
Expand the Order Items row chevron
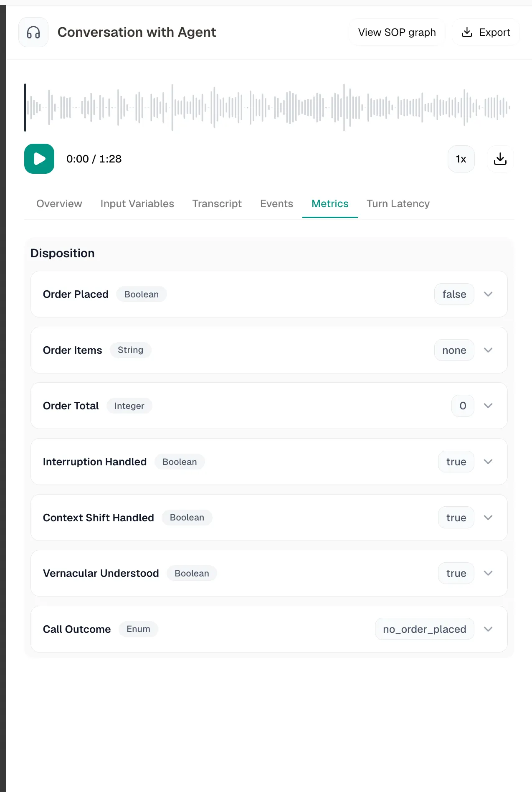pyautogui.click(x=488, y=350)
